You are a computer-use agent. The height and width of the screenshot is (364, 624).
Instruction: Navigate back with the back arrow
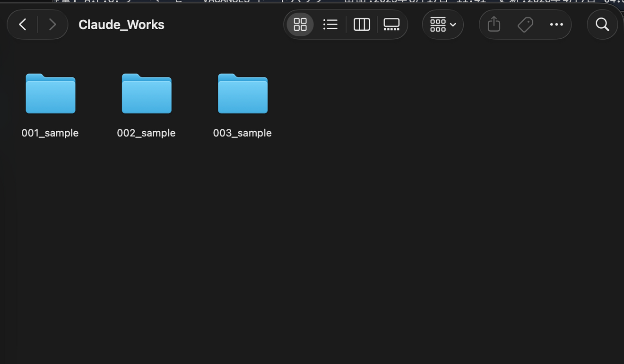click(x=22, y=24)
